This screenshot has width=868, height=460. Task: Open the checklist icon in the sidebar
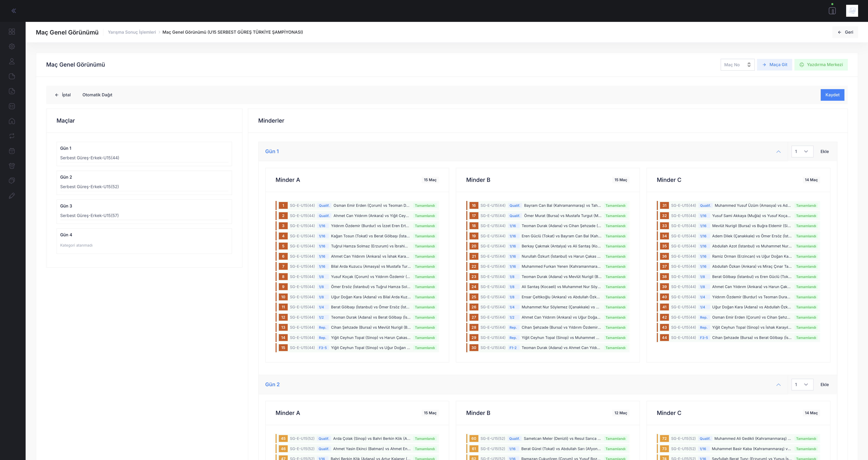[x=12, y=106]
